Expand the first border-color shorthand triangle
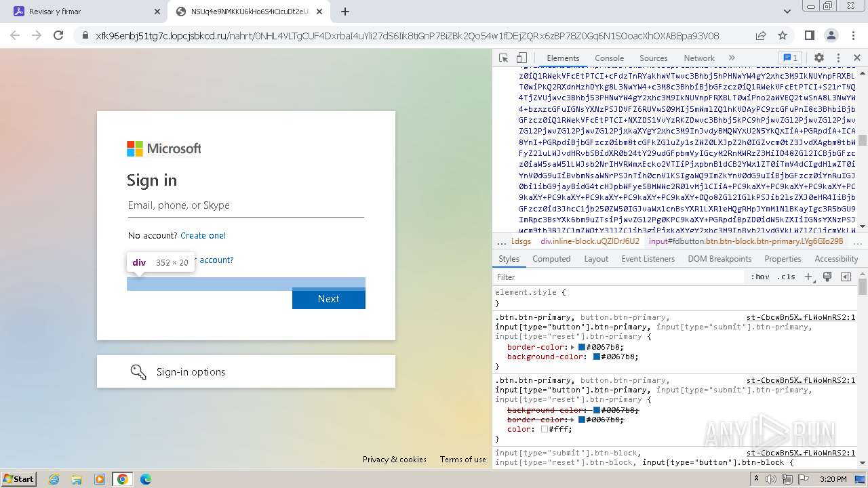Image resolution: width=868 pixels, height=488 pixels. tap(573, 347)
